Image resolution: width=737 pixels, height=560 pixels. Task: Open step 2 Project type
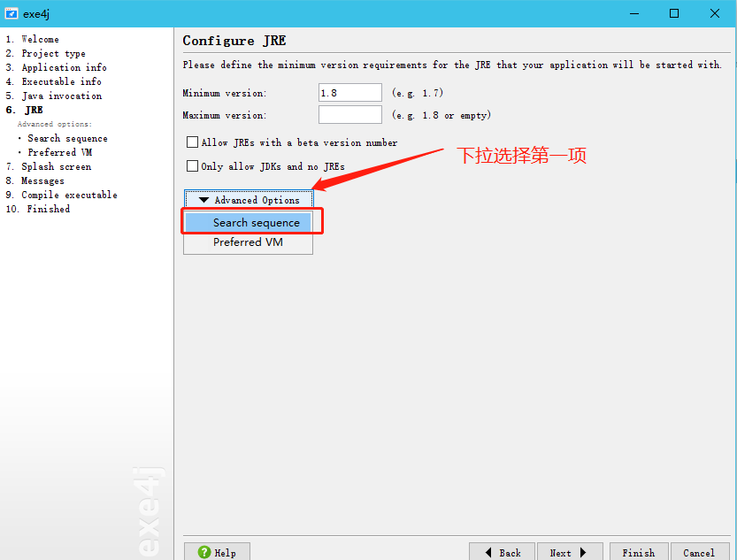pos(46,53)
